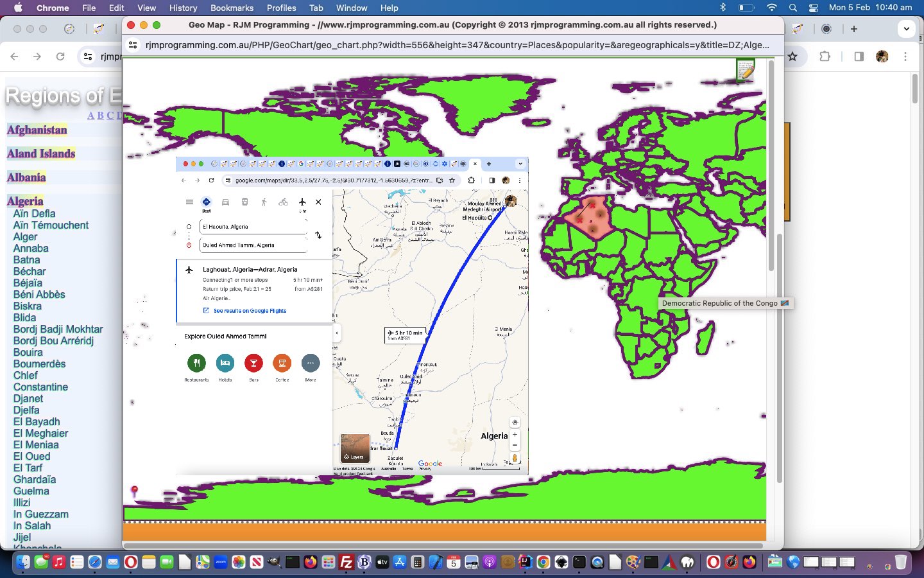
Task: Open site information icon in popup address bar
Action: tap(133, 44)
